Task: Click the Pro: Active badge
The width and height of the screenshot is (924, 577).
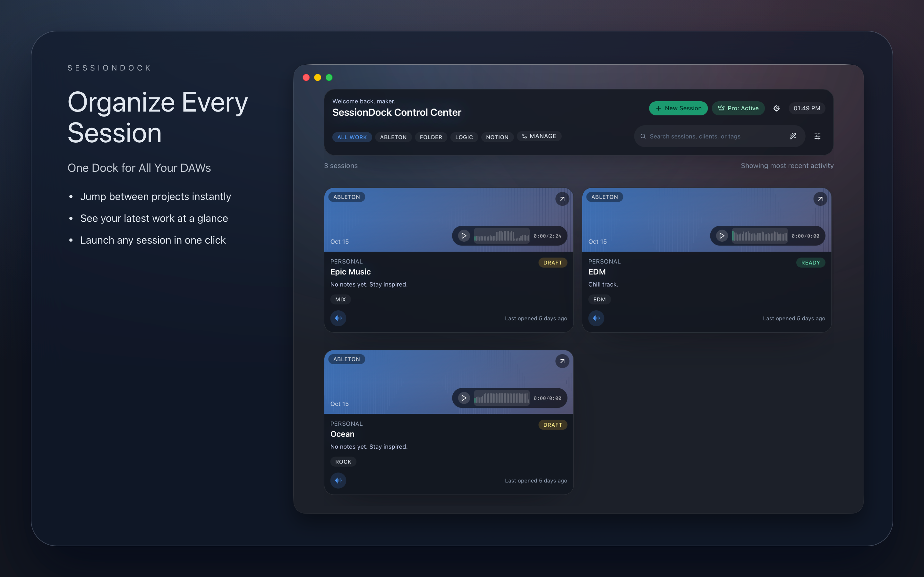Action: 738,108
